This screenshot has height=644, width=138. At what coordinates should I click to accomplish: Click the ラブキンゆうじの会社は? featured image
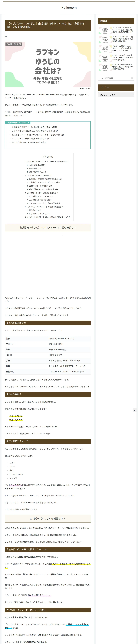pyautogui.click(x=48, y=64)
